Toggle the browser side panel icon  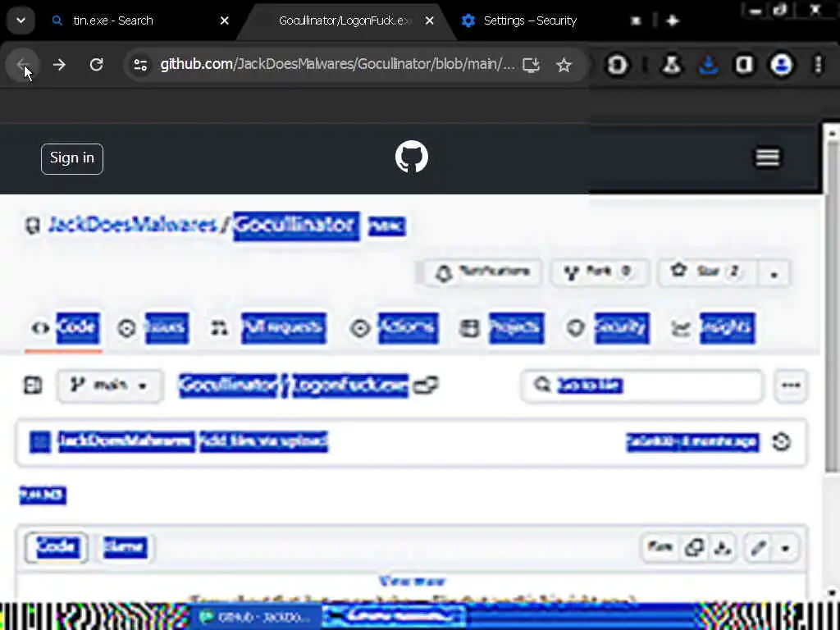click(x=744, y=65)
